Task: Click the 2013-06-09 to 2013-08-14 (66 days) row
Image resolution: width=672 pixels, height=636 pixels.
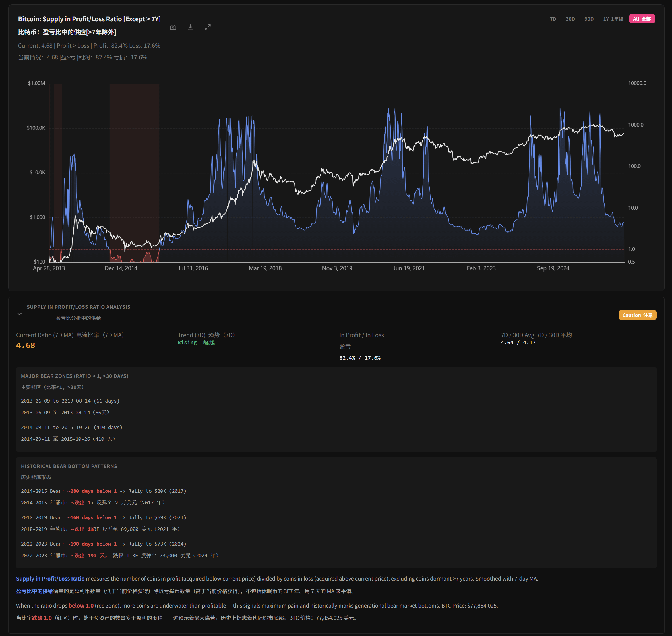Action: point(70,401)
